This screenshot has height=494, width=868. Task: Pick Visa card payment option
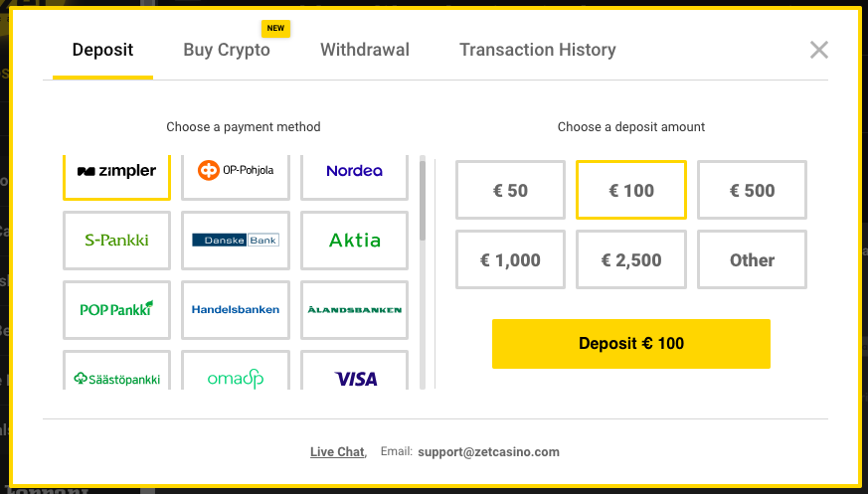355,376
